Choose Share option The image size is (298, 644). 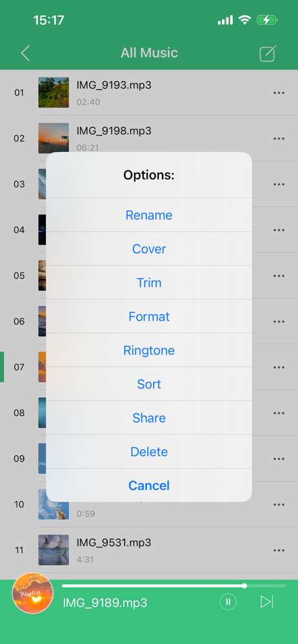point(149,418)
